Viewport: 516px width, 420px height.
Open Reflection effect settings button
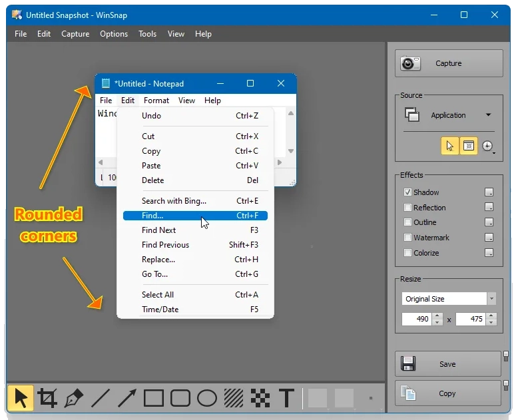click(x=489, y=207)
